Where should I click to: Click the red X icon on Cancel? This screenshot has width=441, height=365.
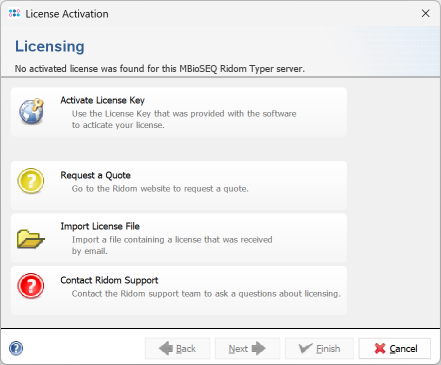(x=380, y=348)
